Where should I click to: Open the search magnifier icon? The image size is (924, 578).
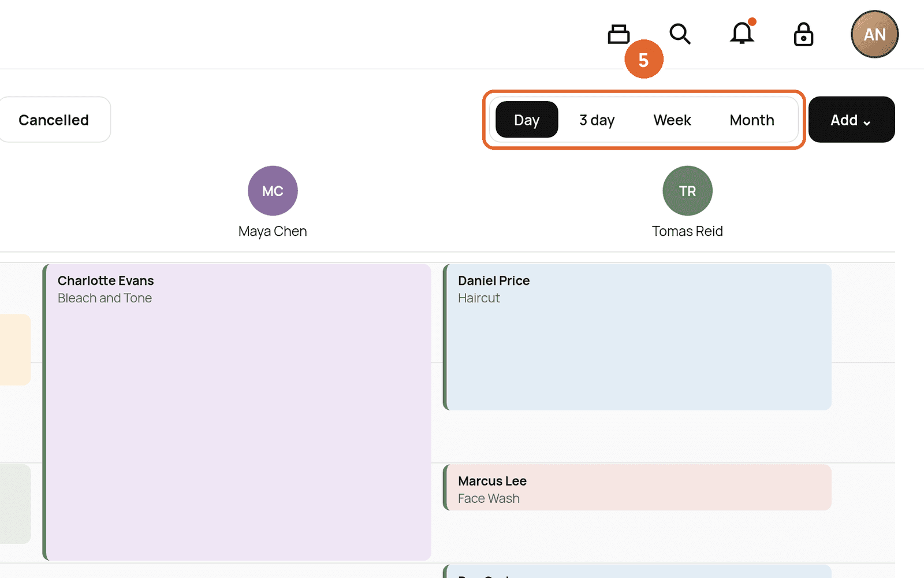coord(680,34)
